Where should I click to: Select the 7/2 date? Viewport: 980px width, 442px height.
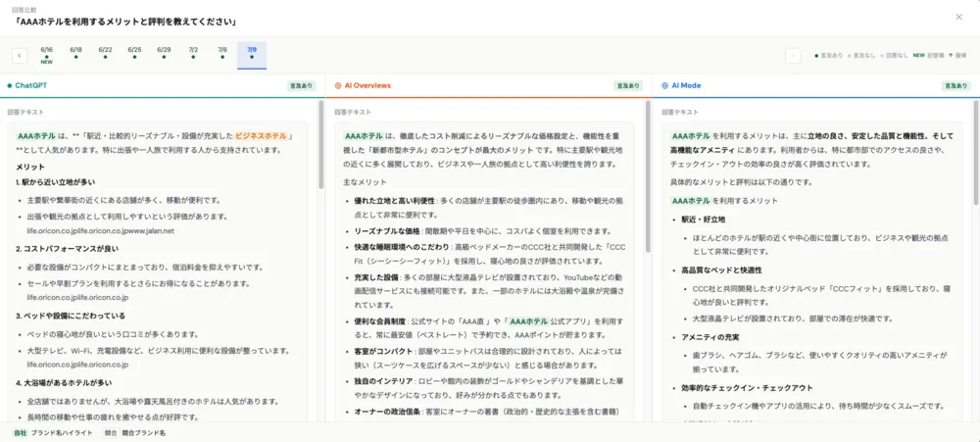(x=193, y=55)
